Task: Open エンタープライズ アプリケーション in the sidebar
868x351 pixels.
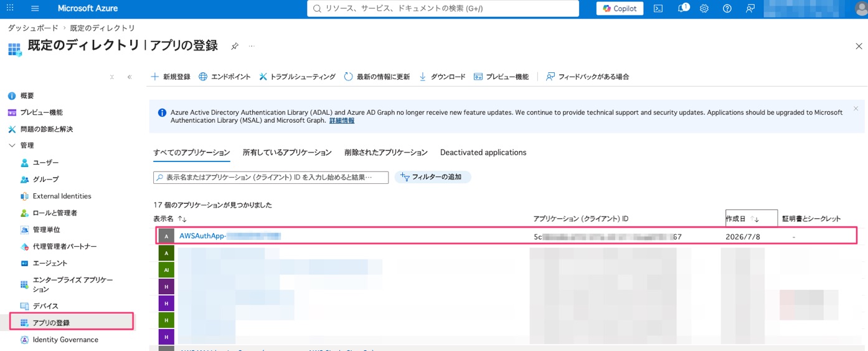Action: [73, 284]
